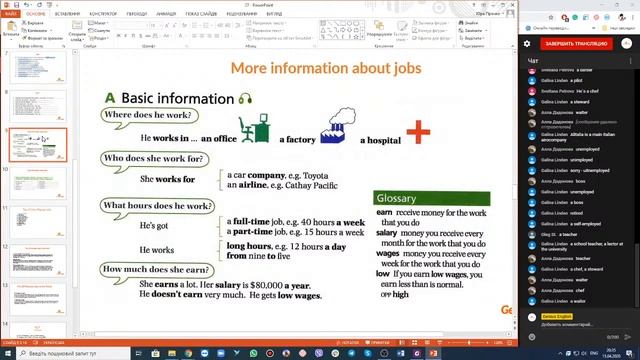This screenshot has width=640, height=360.
Task: Select slide 10 thumbnail in the slide panel
Action: 38,183
